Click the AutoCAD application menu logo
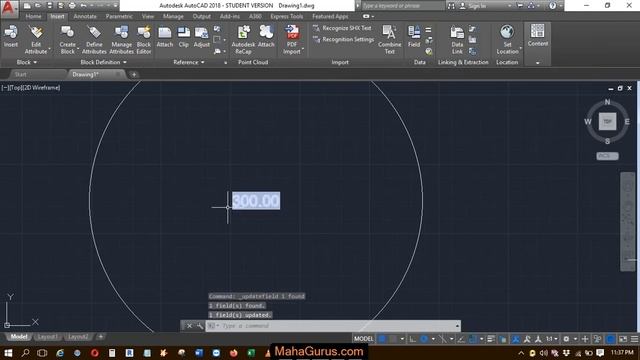The image size is (640, 360). 9,8
